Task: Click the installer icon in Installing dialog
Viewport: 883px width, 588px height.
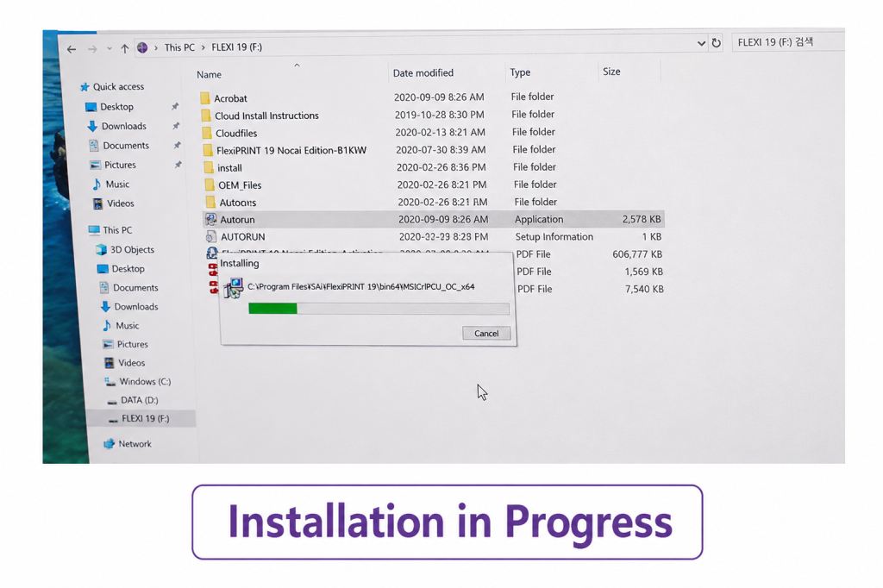Action: click(x=233, y=288)
